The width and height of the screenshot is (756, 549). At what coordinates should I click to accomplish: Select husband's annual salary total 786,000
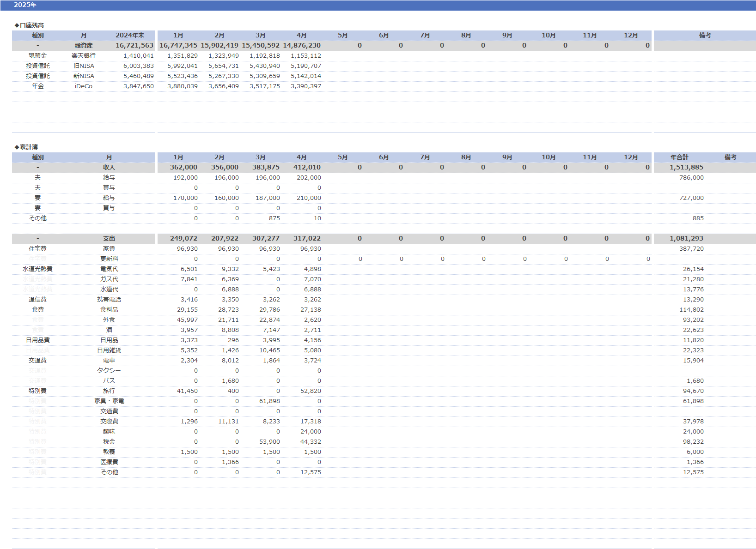[692, 178]
